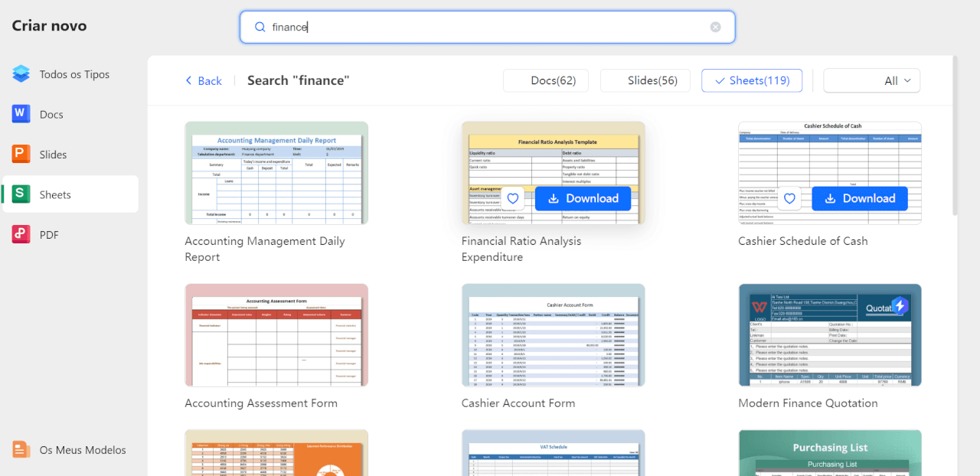Screen dimensions: 980x476
Task: Click the search magnifier icon
Action: click(260, 27)
